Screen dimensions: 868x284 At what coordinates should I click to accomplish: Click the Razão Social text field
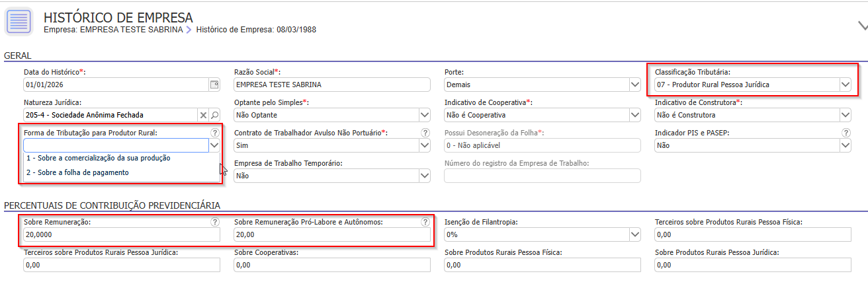tap(331, 85)
